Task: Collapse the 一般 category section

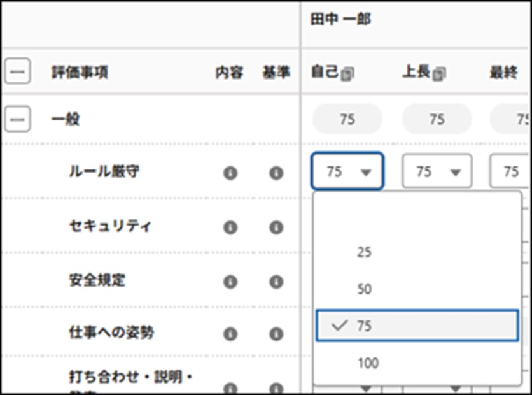Action: pos(18,119)
